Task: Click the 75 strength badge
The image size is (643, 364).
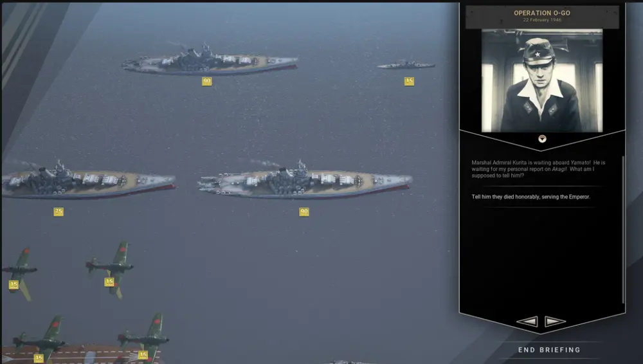Action: coord(59,212)
